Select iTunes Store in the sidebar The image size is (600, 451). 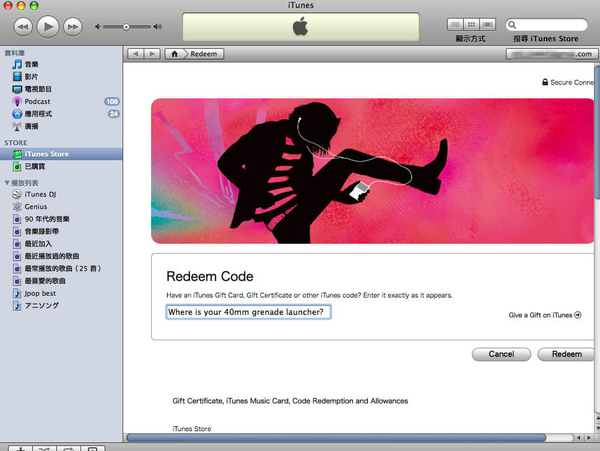point(61,154)
